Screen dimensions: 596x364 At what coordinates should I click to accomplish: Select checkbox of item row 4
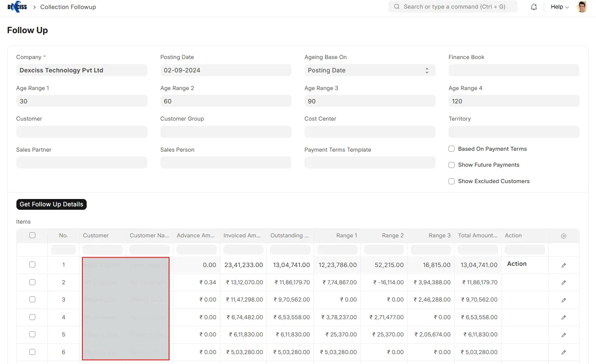point(32,317)
